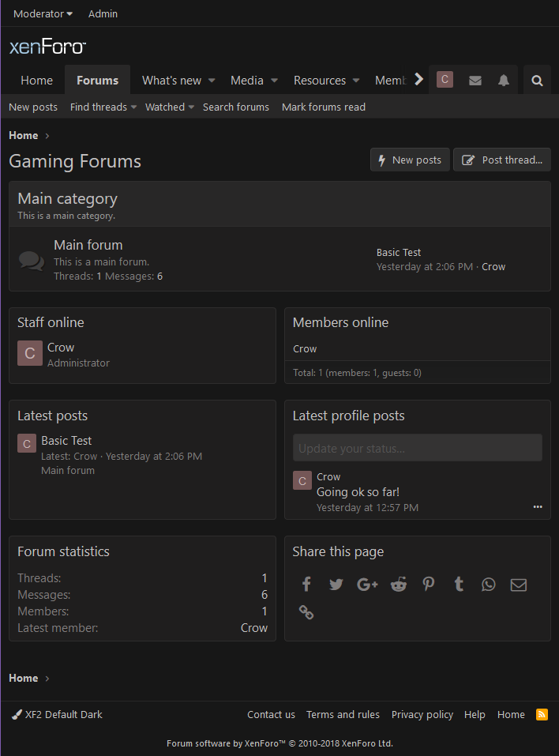The width and height of the screenshot is (559, 756).
Task: Share this page via WhatsApp
Action: 489,585
